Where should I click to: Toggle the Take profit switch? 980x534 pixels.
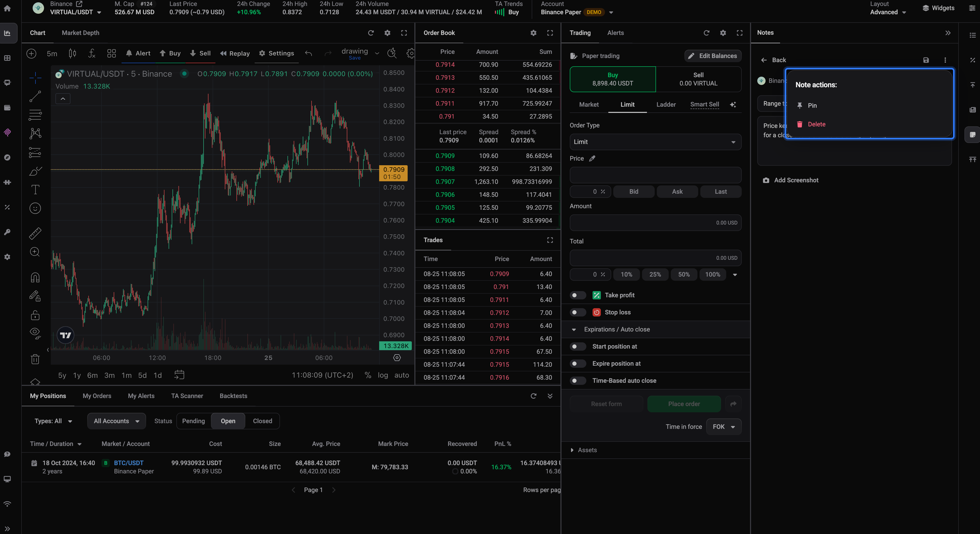pyautogui.click(x=578, y=295)
